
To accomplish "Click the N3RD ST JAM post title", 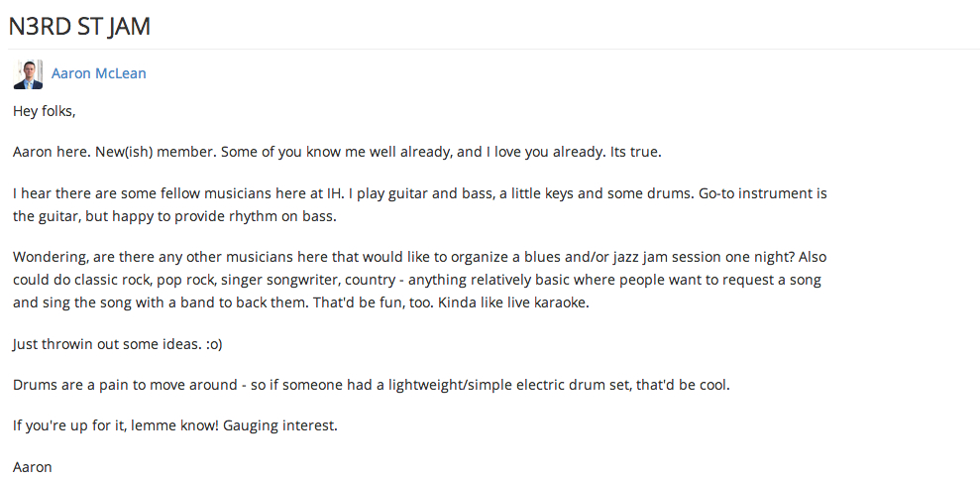I will pos(79,27).
